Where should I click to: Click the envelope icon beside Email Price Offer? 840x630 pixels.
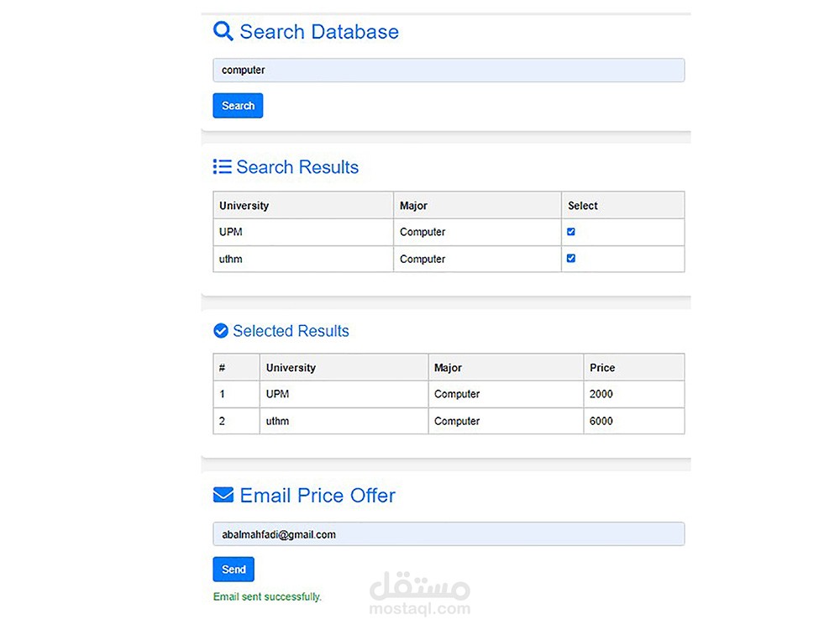pyautogui.click(x=223, y=495)
